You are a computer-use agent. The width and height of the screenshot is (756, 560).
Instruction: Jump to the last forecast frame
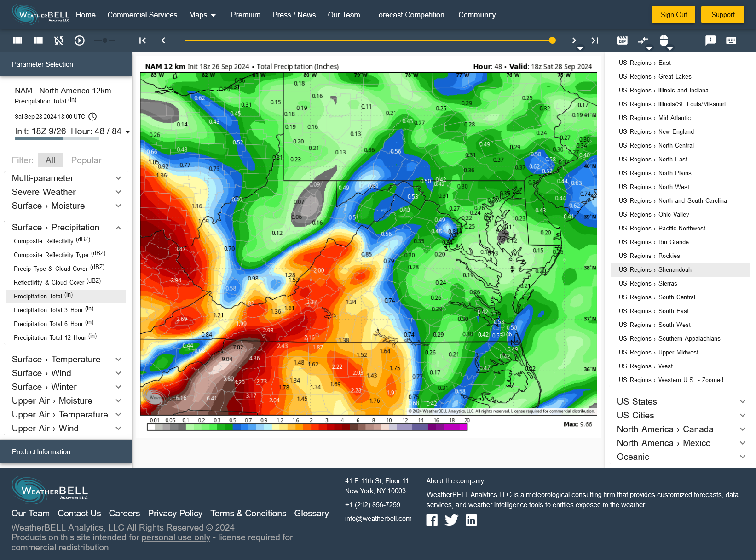point(595,40)
